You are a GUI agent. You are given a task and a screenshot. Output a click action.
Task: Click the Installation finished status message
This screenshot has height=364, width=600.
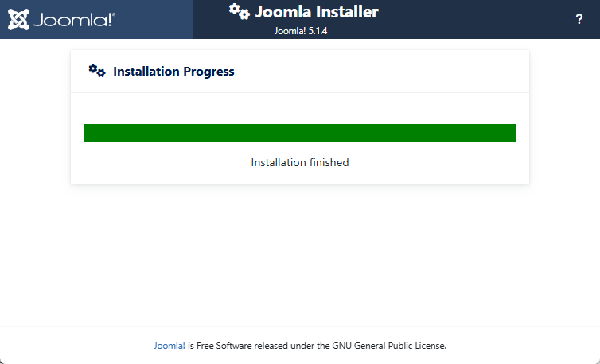[x=300, y=162]
